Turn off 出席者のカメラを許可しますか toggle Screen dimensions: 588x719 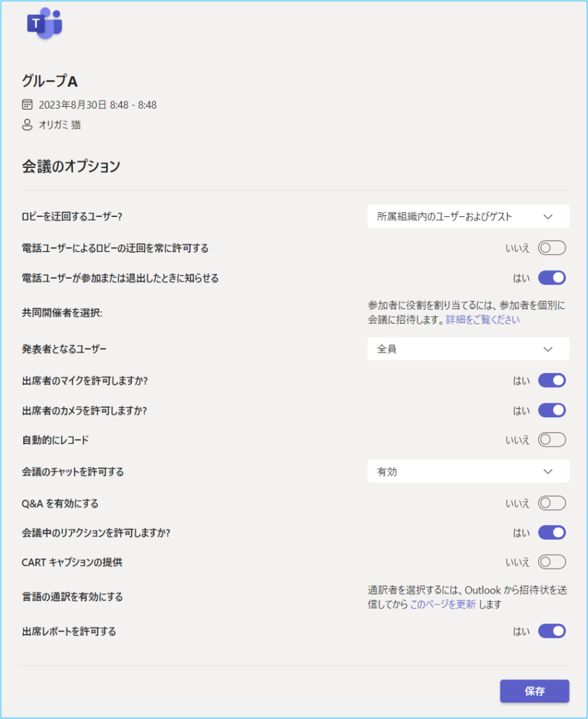pyautogui.click(x=551, y=410)
